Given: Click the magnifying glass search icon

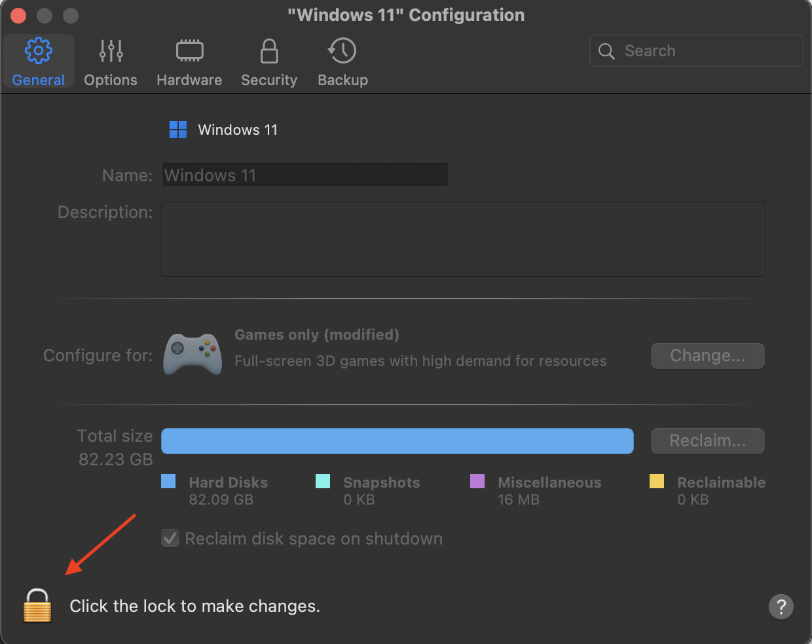Looking at the screenshot, I should [x=606, y=51].
